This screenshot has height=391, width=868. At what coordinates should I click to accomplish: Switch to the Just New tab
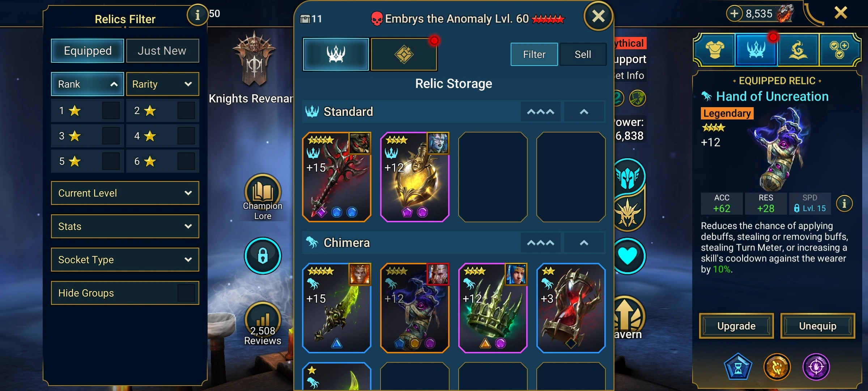[x=162, y=51]
